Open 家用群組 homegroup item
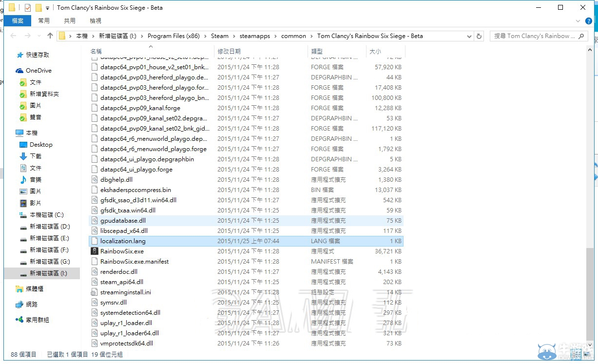Viewport: 598px width, 364px height. click(37, 320)
